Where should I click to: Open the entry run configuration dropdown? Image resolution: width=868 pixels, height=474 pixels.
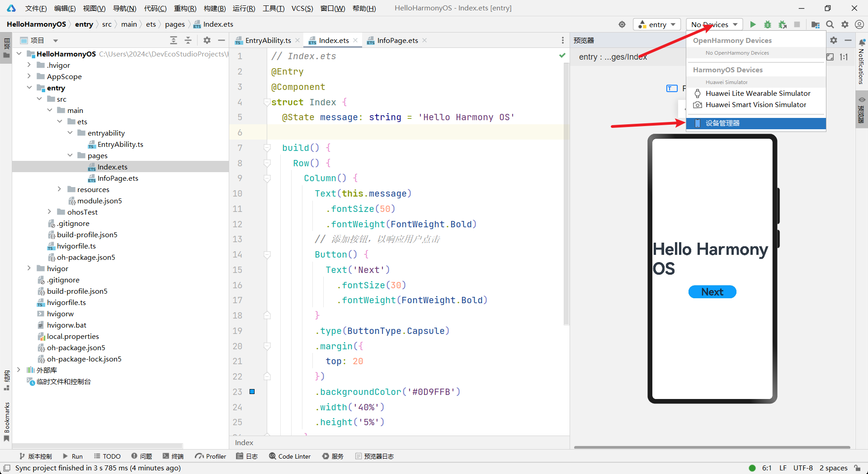point(657,24)
